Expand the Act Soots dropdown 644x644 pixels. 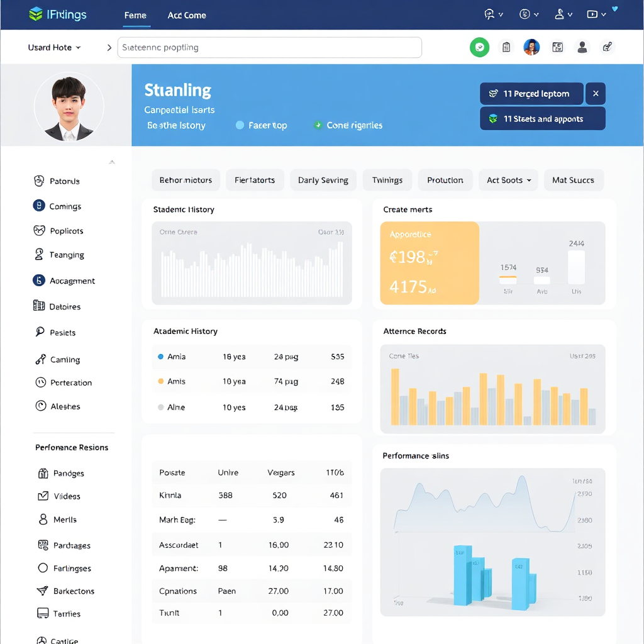coord(508,180)
